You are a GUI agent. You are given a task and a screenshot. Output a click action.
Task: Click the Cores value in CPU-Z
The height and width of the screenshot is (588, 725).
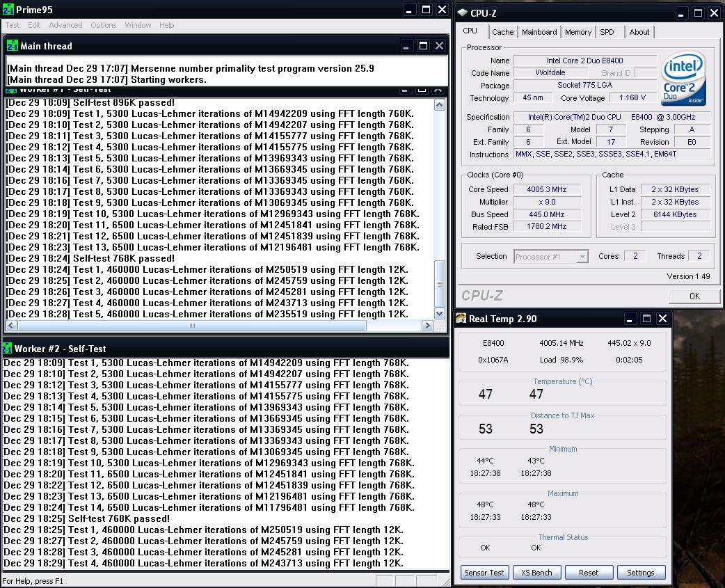pos(635,256)
